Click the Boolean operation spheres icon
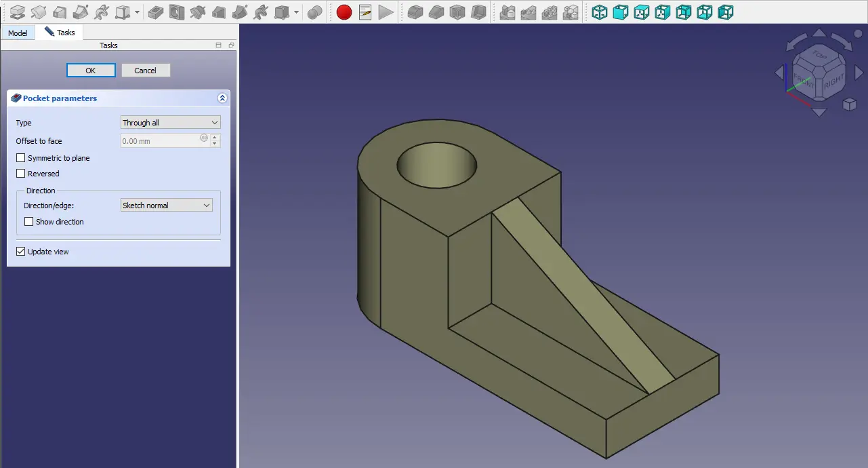The image size is (868, 468). (x=314, y=12)
